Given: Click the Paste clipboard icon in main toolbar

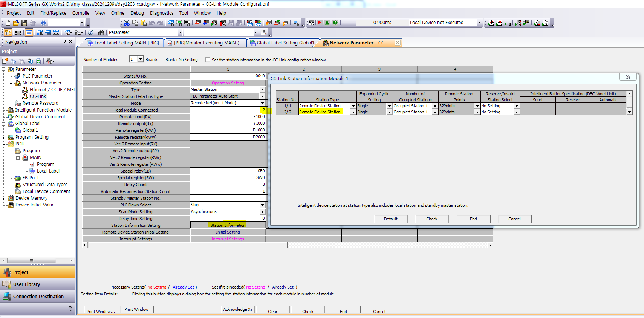Looking at the screenshot, I should tap(144, 23).
